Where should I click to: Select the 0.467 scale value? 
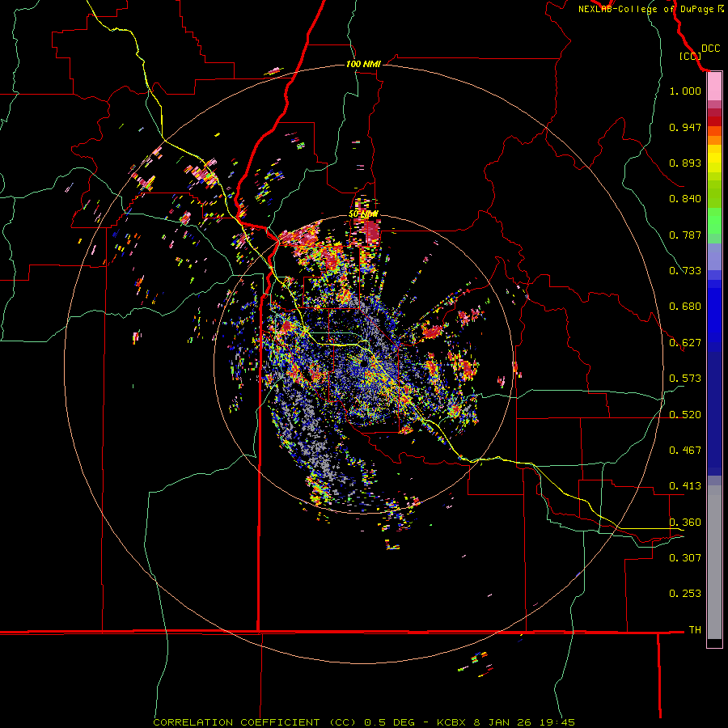[x=685, y=451]
